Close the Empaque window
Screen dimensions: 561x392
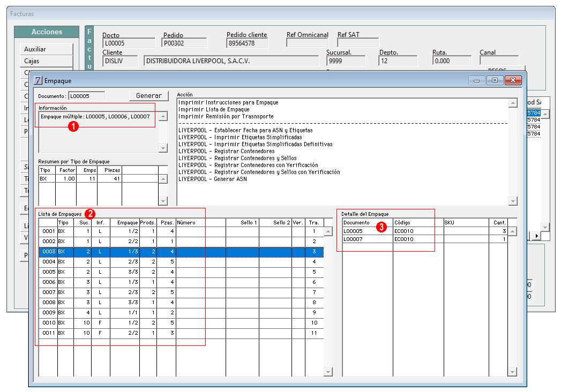(x=513, y=80)
